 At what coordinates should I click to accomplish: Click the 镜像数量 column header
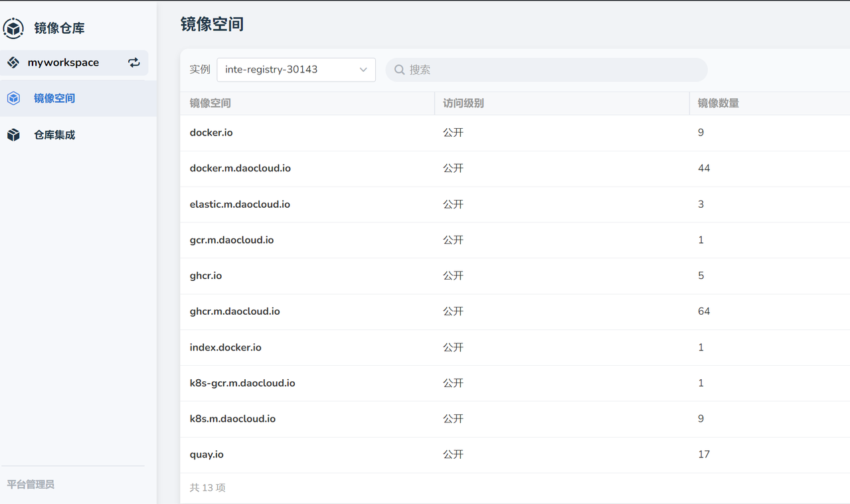(x=718, y=103)
